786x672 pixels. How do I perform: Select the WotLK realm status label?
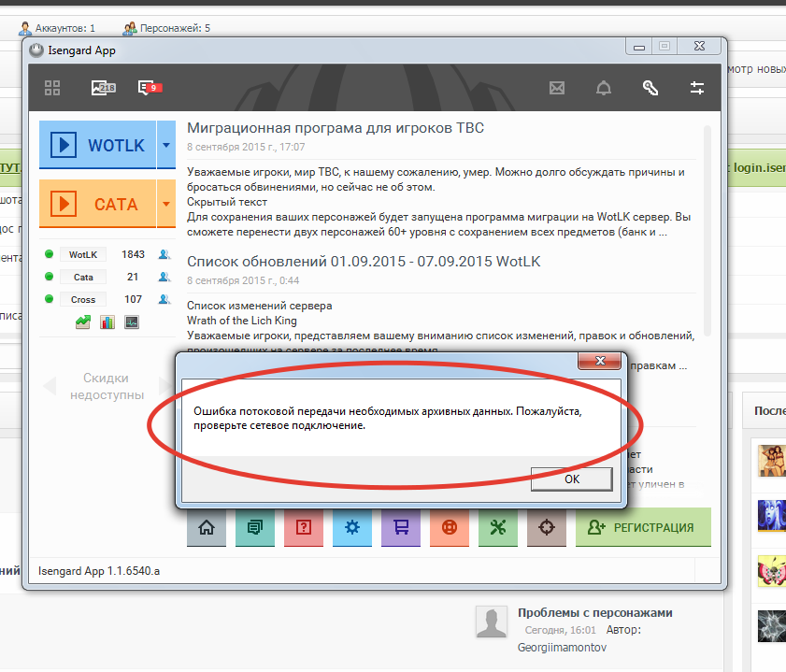point(83,254)
